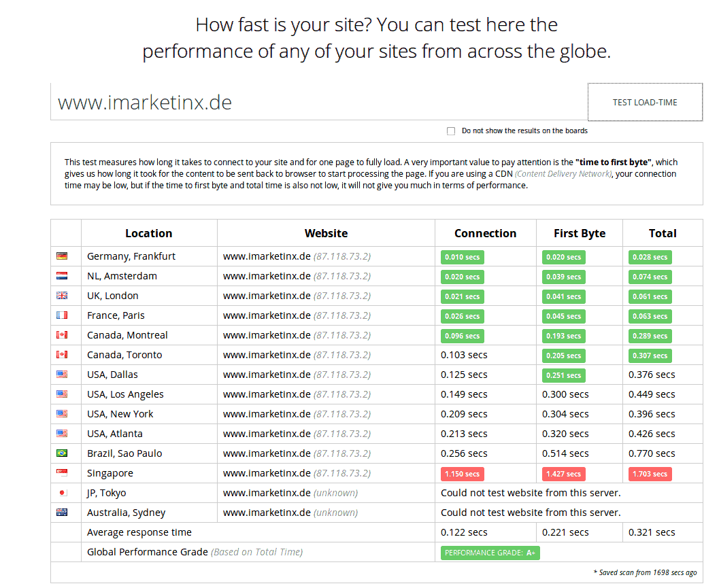Click the red 1.427 secs first byte badge
The height and width of the screenshot is (588, 719).
563,474
